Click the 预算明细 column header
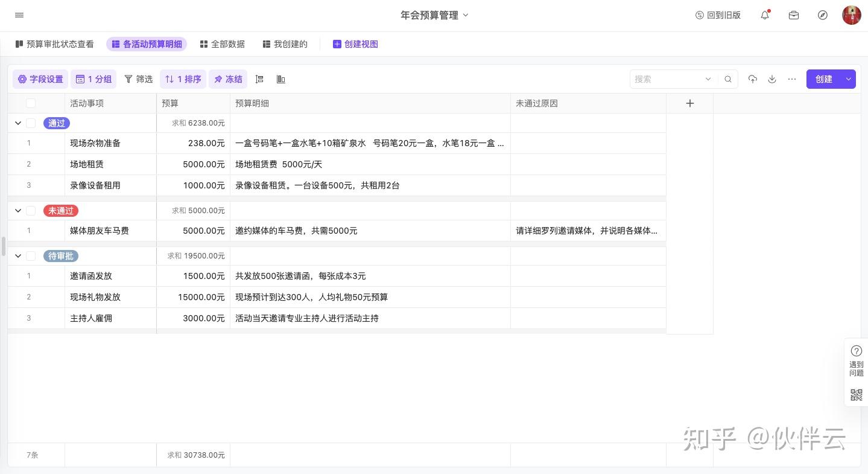This screenshot has height=474, width=868. [x=370, y=103]
